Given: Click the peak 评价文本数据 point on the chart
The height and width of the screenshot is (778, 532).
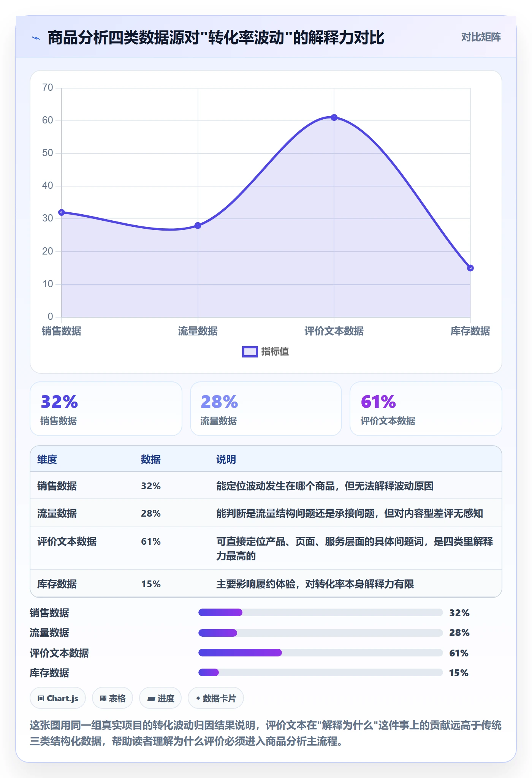Looking at the screenshot, I should pos(334,118).
